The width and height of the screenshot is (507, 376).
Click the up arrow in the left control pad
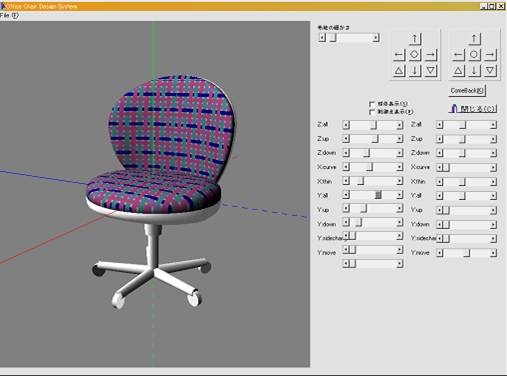(x=415, y=39)
